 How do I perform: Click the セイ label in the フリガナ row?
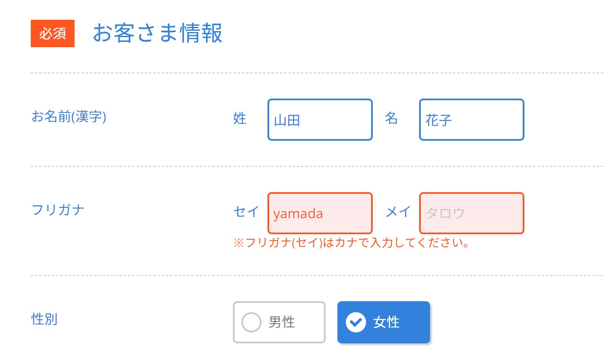(x=246, y=213)
